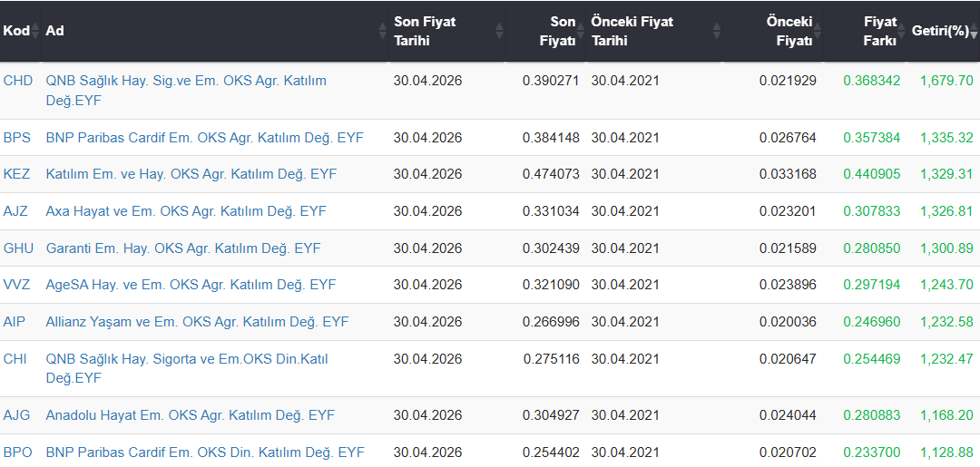The height and width of the screenshot is (467, 980).
Task: Sort by Ad column using sort arrows
Action: click(x=383, y=31)
